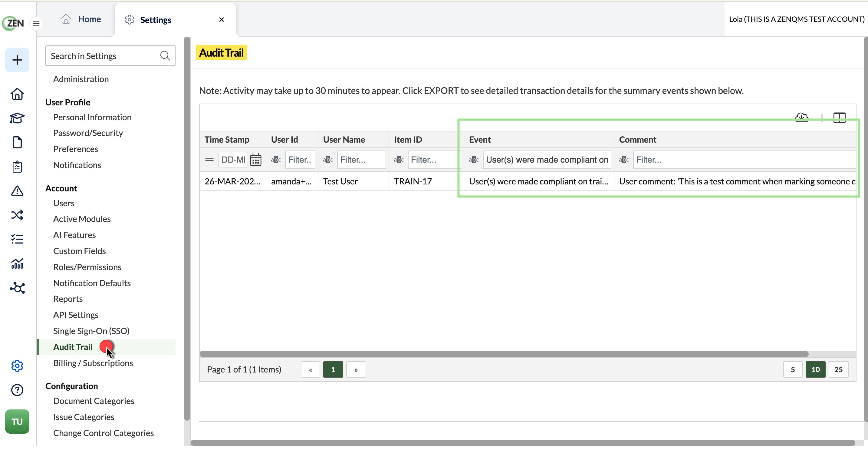Open Personal Information settings

[x=92, y=117]
